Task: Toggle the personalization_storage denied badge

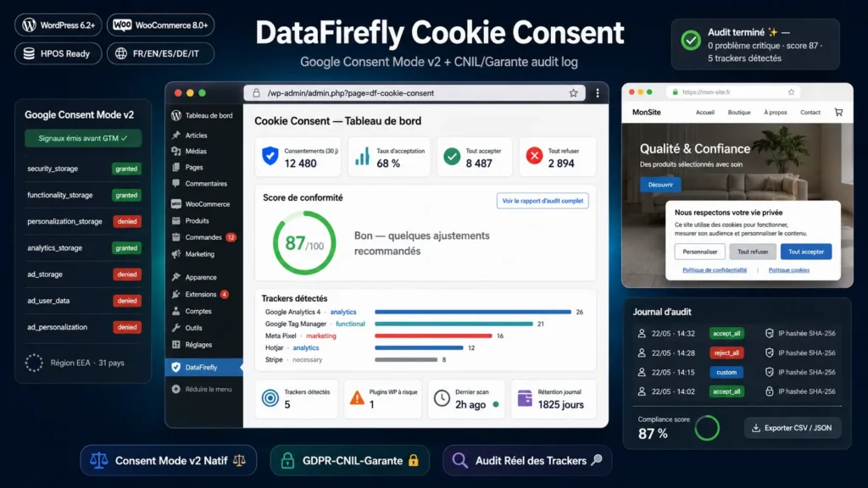Action: pos(127,221)
